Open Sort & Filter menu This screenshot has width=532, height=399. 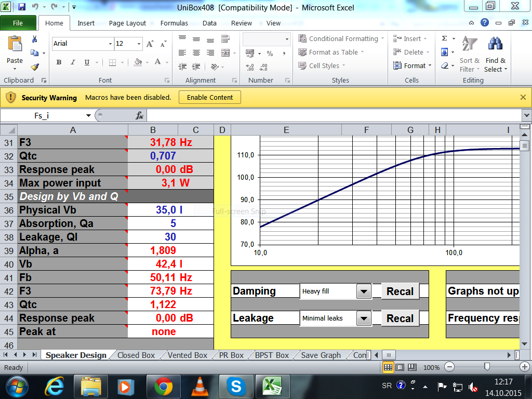click(x=470, y=54)
